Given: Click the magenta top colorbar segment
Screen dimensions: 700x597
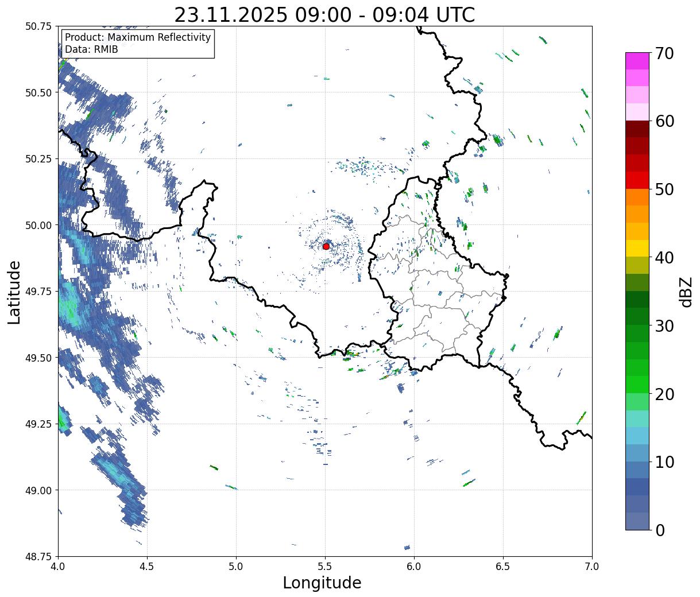Looking at the screenshot, I should click(637, 61).
